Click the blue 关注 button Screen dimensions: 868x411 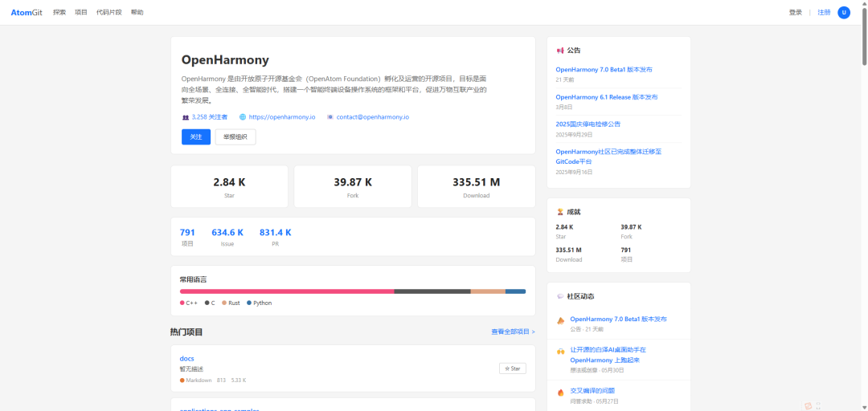pyautogui.click(x=196, y=137)
